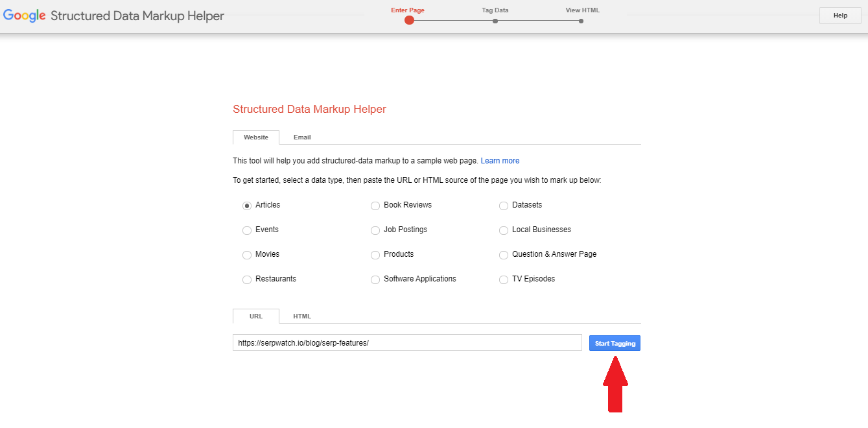Viewport: 868px width, 428px height.
Task: Click the View HTML step marker
Action: click(581, 21)
